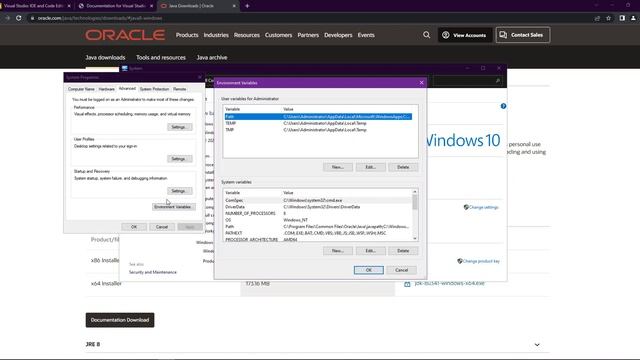Viewport: 640px width, 360px height.
Task: Click Cancel in Environment Variables dialog
Action: click(401, 270)
